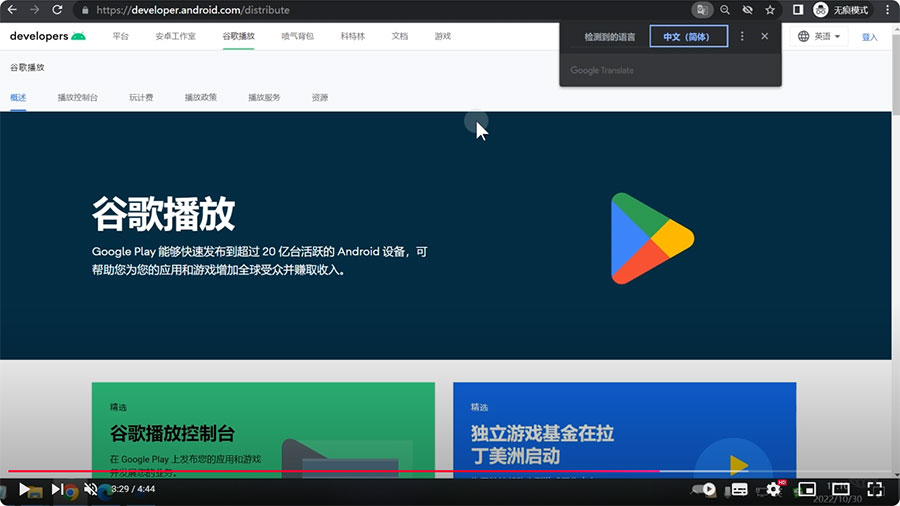Open the translate popup's three-dot options
The width and height of the screenshot is (900, 506).
pyautogui.click(x=742, y=36)
